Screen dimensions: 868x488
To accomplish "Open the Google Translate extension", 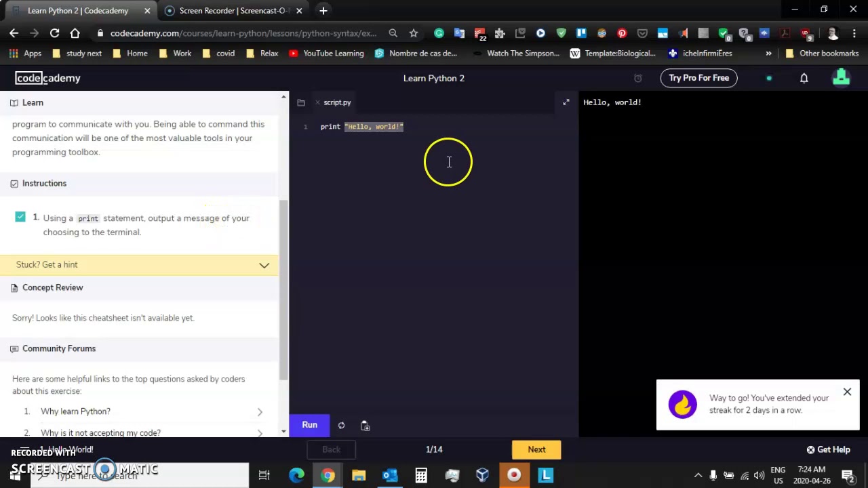I will [x=459, y=33].
